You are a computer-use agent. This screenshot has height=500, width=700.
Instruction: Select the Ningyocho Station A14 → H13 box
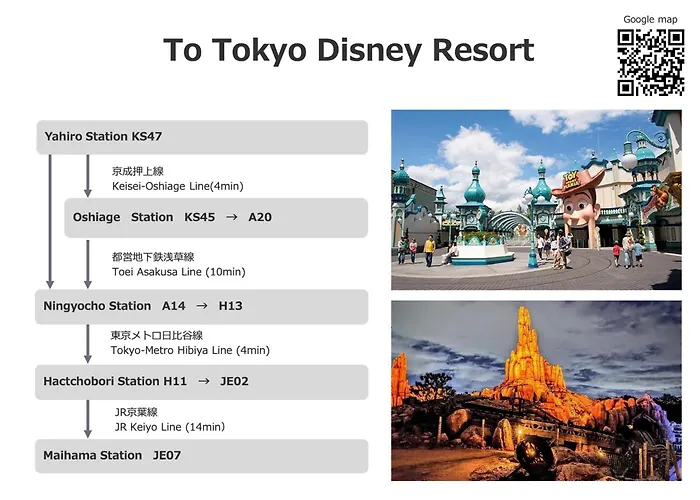[x=202, y=307]
